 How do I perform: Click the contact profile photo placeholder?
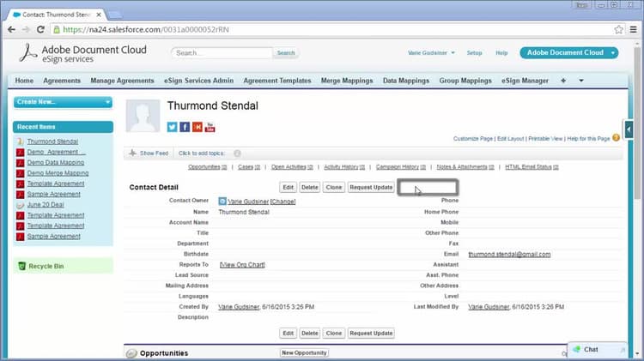[x=143, y=116]
